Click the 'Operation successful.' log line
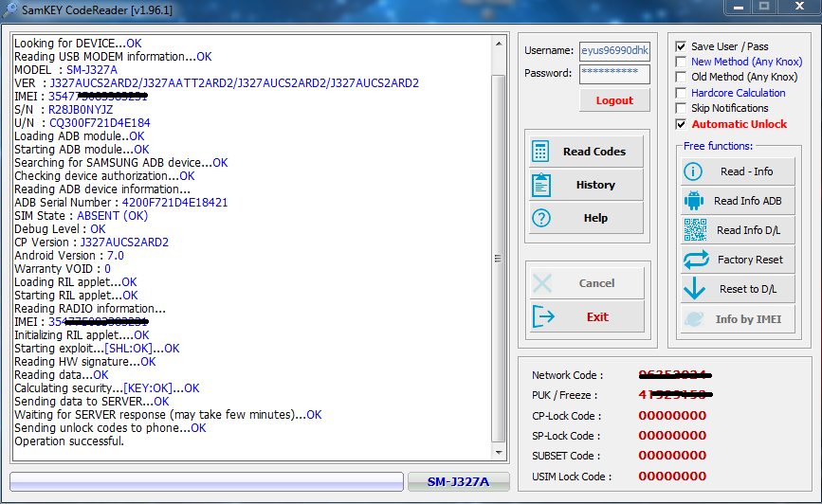This screenshot has width=822, height=504. pos(69,441)
